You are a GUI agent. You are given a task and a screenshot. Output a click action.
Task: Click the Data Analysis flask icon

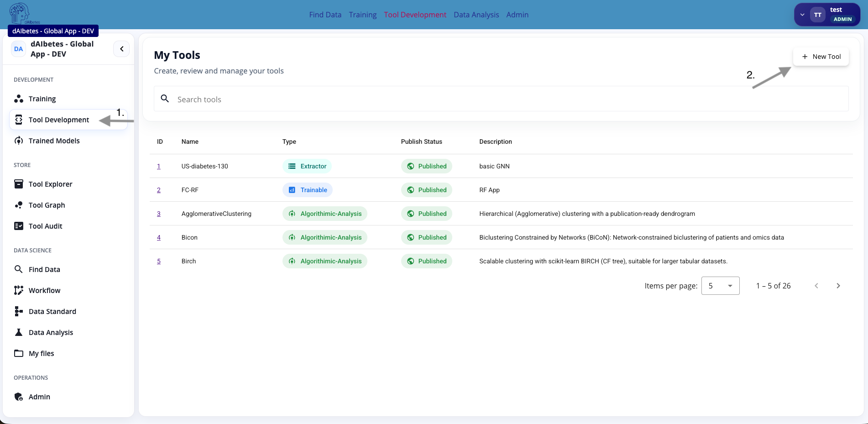click(19, 332)
